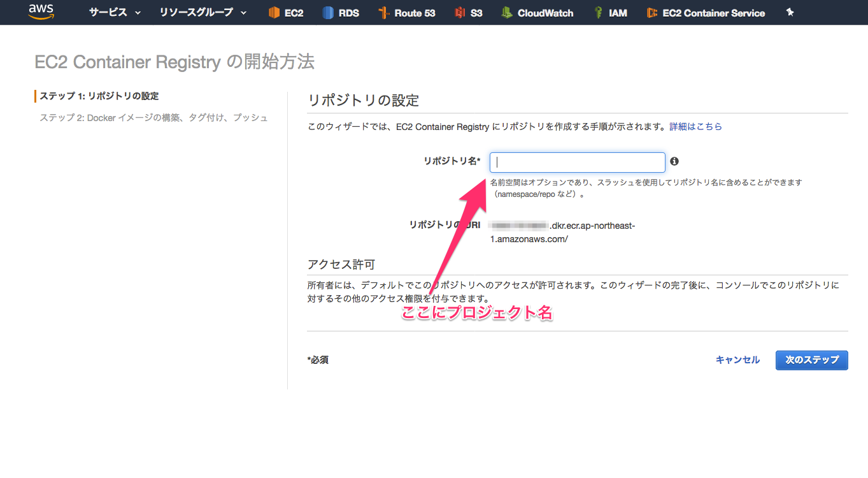868x478 pixels.
Task: Select ステップ 2: Docker イメージの構築 step
Action: pyautogui.click(x=153, y=118)
